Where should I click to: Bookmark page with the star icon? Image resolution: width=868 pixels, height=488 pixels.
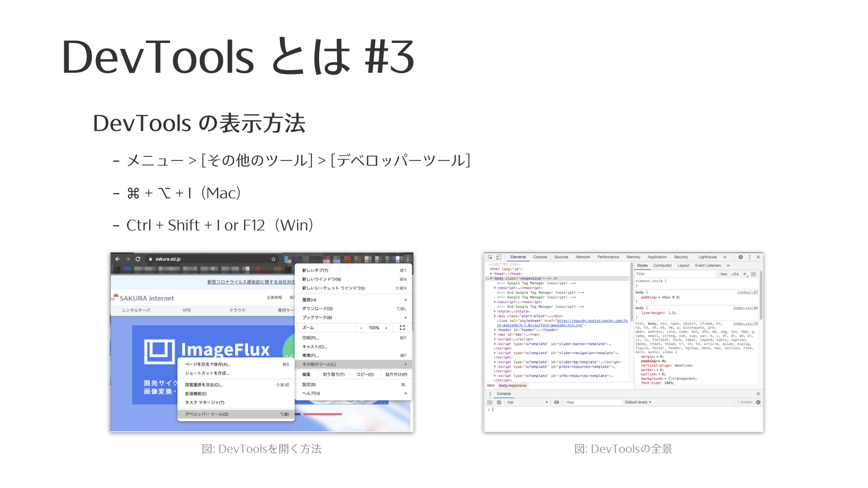click(273, 259)
